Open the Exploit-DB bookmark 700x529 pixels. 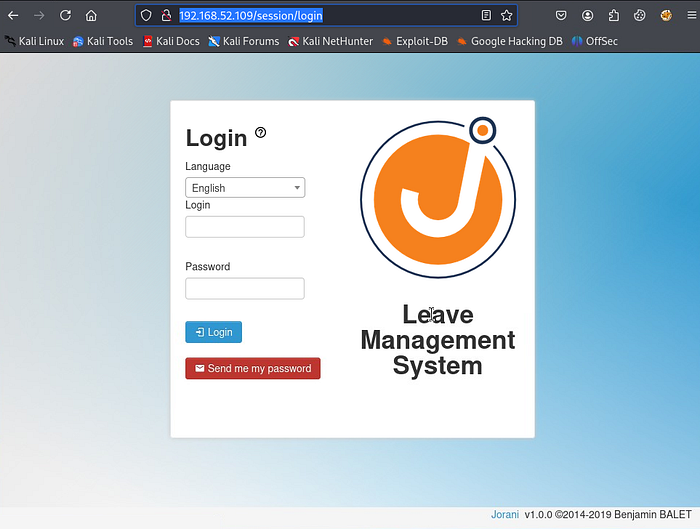415,41
